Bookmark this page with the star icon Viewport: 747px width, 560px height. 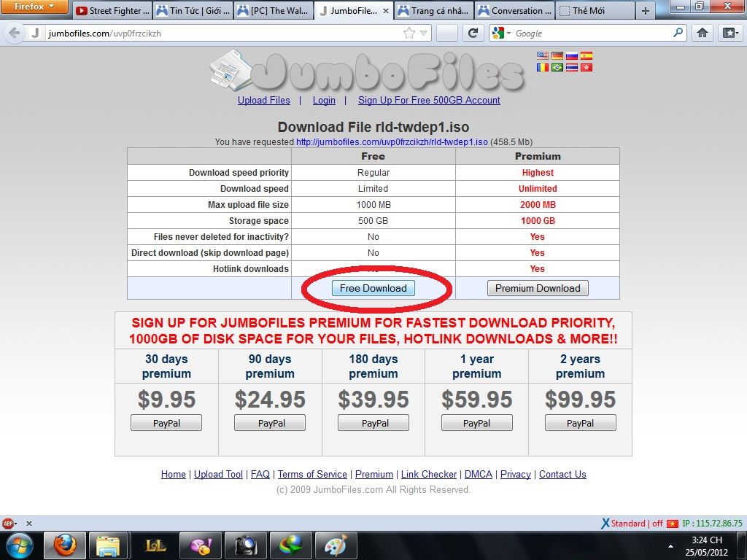pyautogui.click(x=409, y=33)
